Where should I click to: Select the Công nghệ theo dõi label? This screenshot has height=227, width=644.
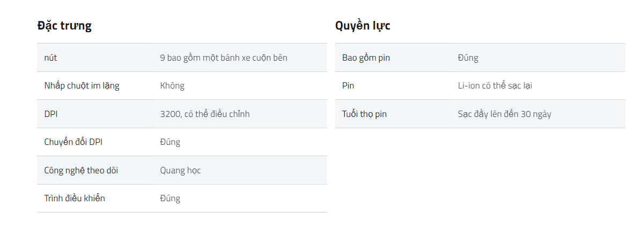[81, 171]
